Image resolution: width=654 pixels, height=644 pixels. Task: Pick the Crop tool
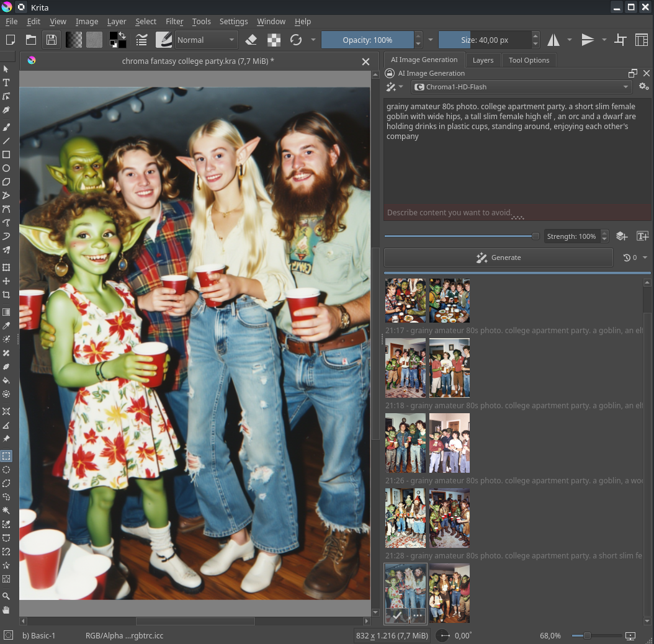click(6, 295)
